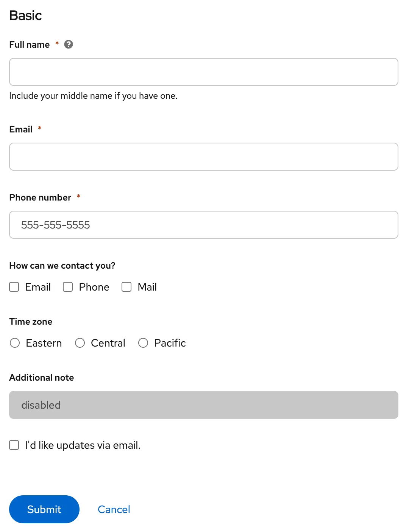Click into the Email input box
Screen dimensions: 409x532
point(204,157)
